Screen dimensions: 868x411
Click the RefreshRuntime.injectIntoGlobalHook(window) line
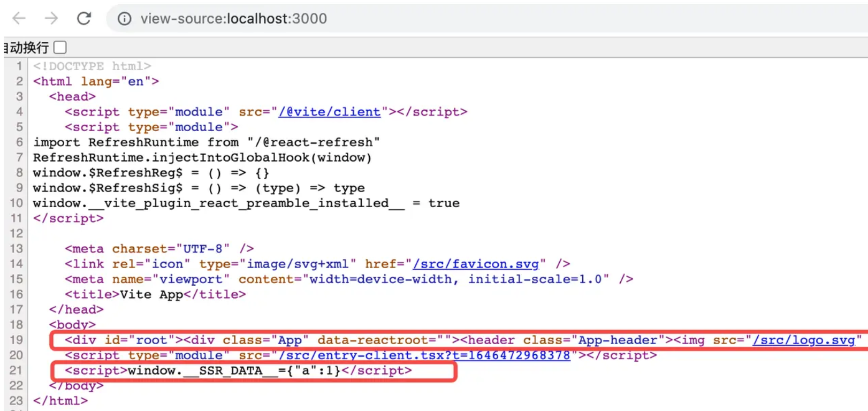pyautogui.click(x=202, y=157)
